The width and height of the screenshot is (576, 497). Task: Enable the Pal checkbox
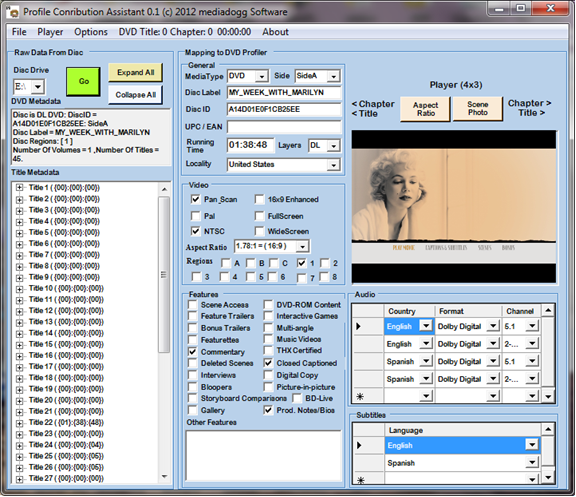tap(195, 216)
